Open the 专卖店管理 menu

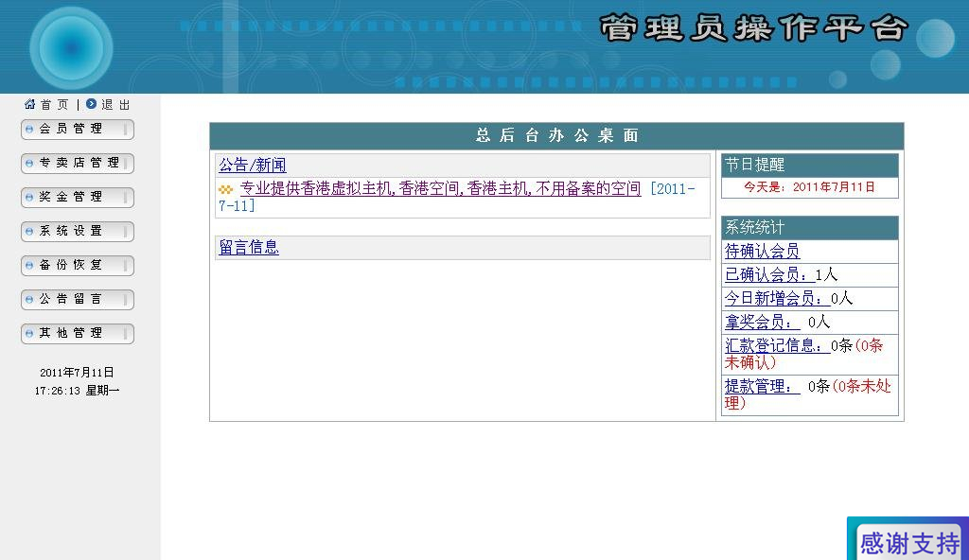(x=78, y=164)
